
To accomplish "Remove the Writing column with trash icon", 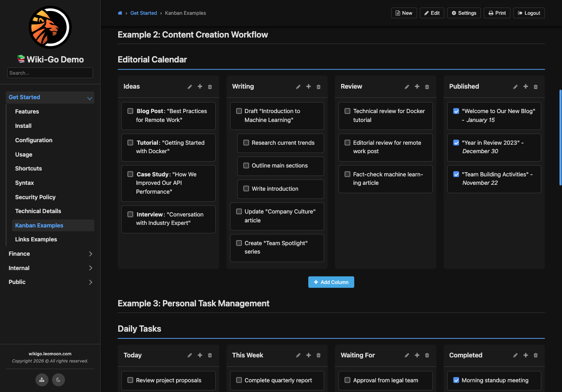I will 318,87.
